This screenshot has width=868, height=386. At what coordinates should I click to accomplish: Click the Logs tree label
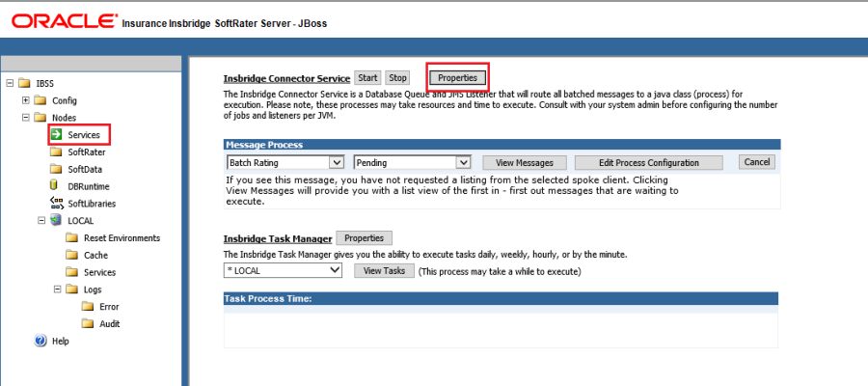point(93,289)
